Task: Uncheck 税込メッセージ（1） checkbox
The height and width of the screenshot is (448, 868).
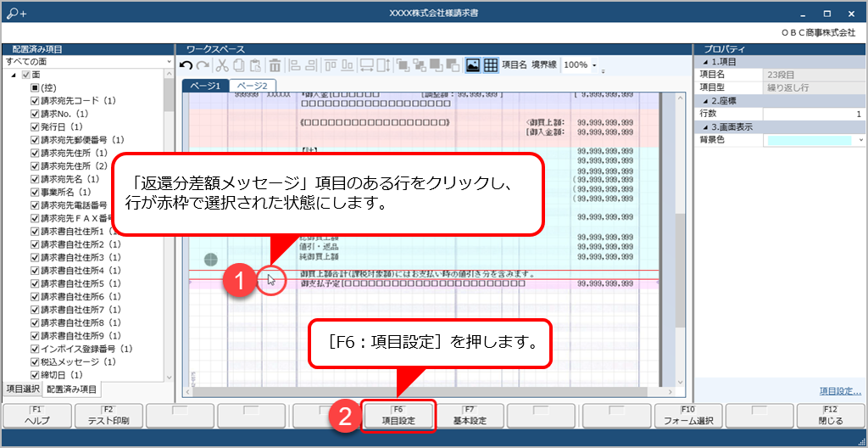Action: pyautogui.click(x=35, y=362)
